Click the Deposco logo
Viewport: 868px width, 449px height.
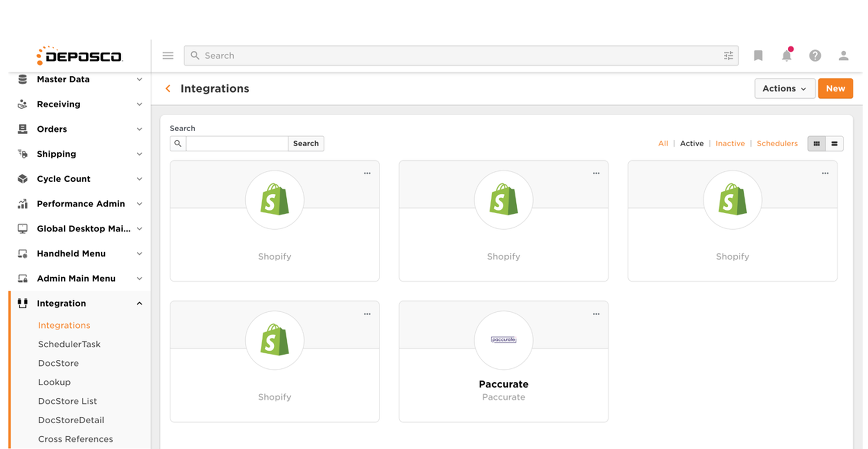pos(80,56)
